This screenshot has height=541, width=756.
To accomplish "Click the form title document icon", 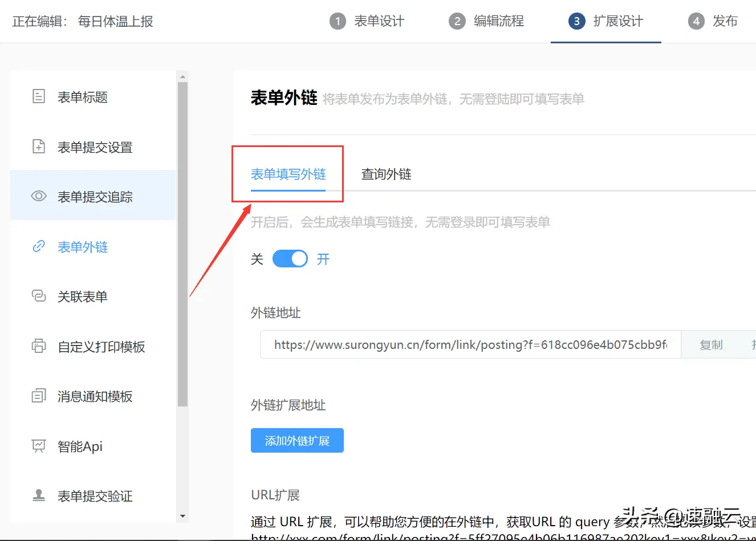I will tap(39, 96).
